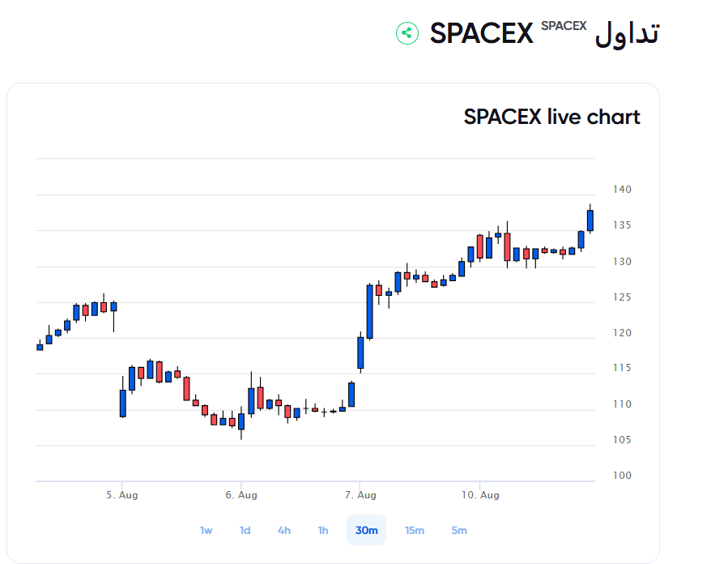Switch chart to 1d timeframe
Image resolution: width=728 pixels, height=564 pixels.
click(245, 530)
